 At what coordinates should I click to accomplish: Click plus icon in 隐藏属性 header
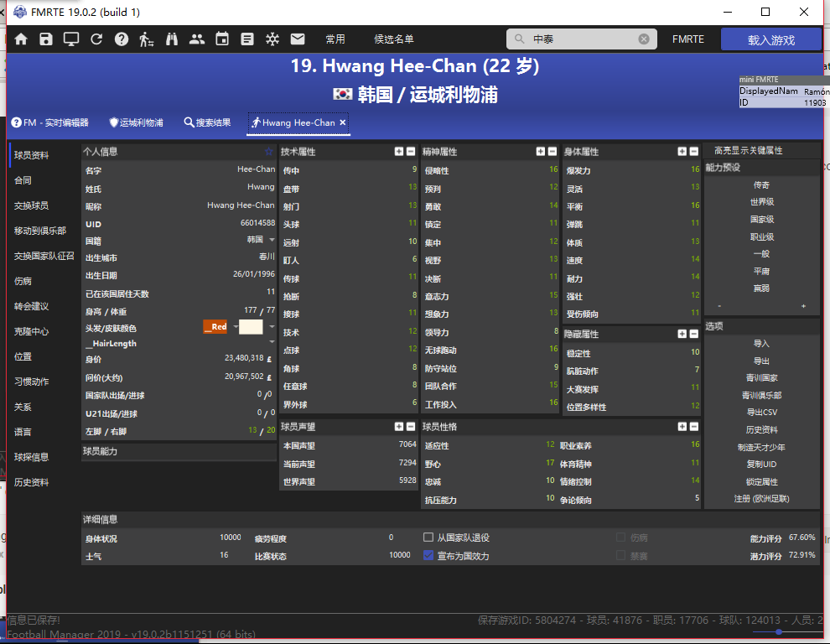[x=682, y=334]
